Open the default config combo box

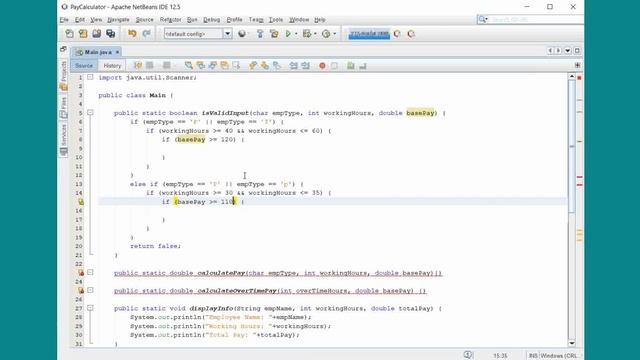pos(198,34)
